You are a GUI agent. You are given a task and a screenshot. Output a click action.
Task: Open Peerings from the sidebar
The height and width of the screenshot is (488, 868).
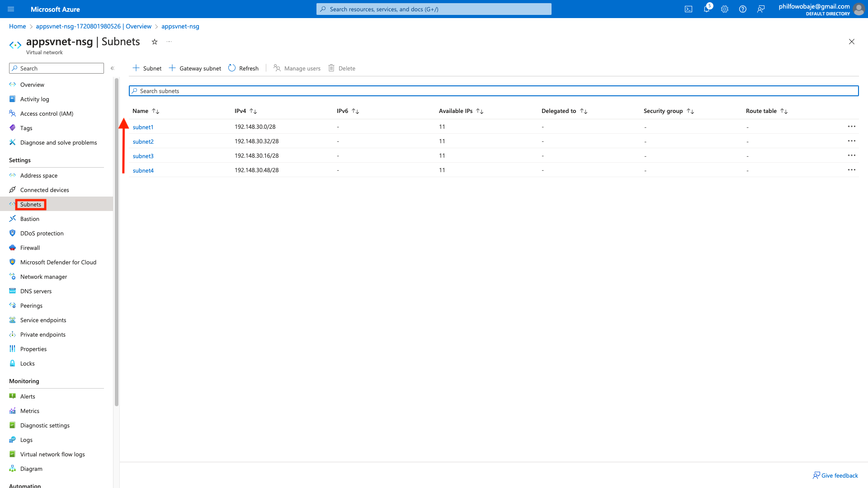pos(31,305)
